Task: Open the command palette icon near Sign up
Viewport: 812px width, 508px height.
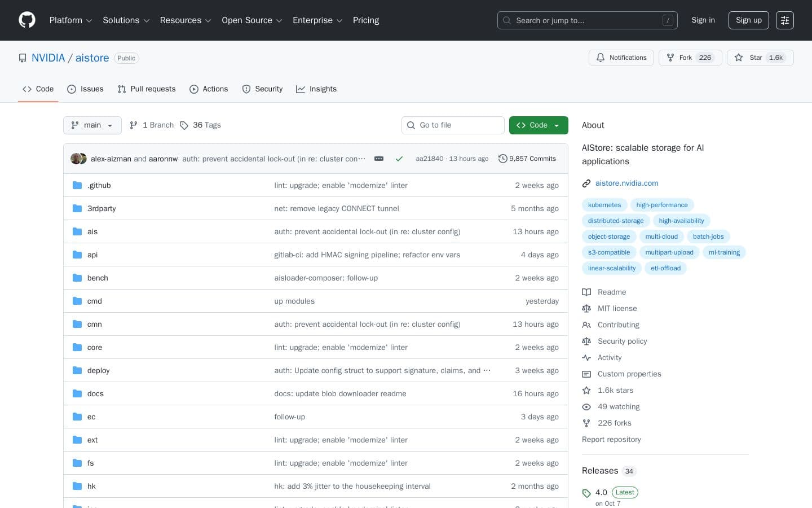Action: (x=785, y=20)
